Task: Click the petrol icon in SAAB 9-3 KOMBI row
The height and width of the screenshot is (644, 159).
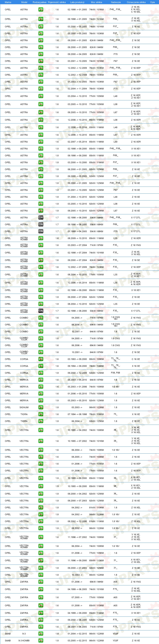Action: [x=41, y=641]
